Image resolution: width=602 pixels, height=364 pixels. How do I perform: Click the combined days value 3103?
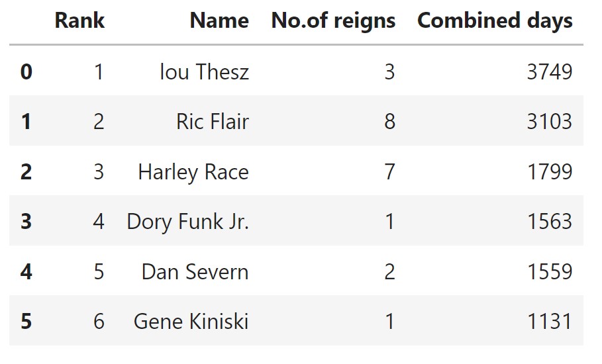(x=549, y=122)
